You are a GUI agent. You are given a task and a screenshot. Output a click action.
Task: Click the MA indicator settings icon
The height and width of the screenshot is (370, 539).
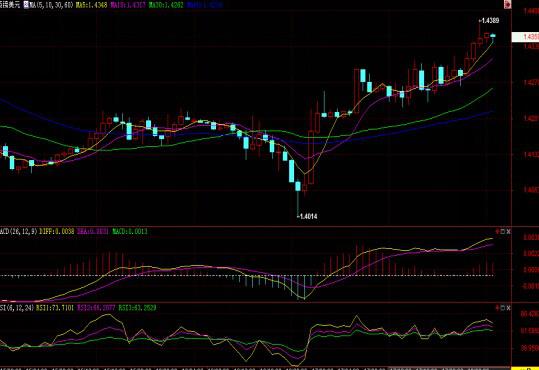point(26,5)
